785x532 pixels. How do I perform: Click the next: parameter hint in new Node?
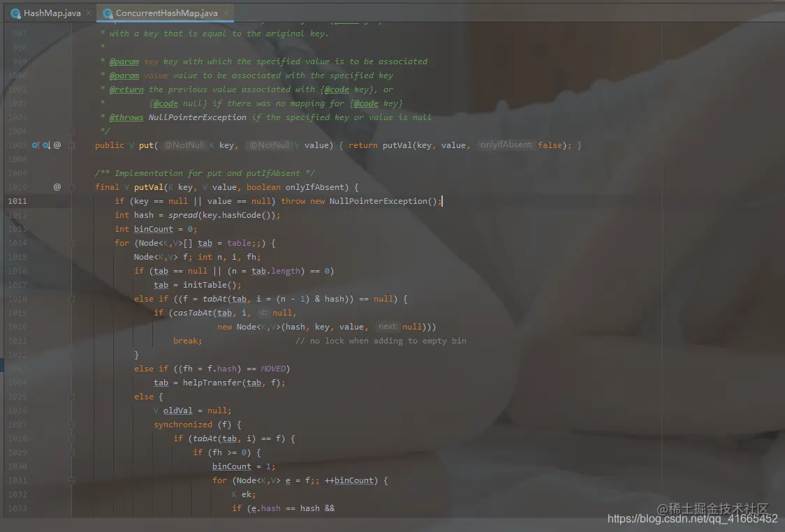pyautogui.click(x=388, y=326)
